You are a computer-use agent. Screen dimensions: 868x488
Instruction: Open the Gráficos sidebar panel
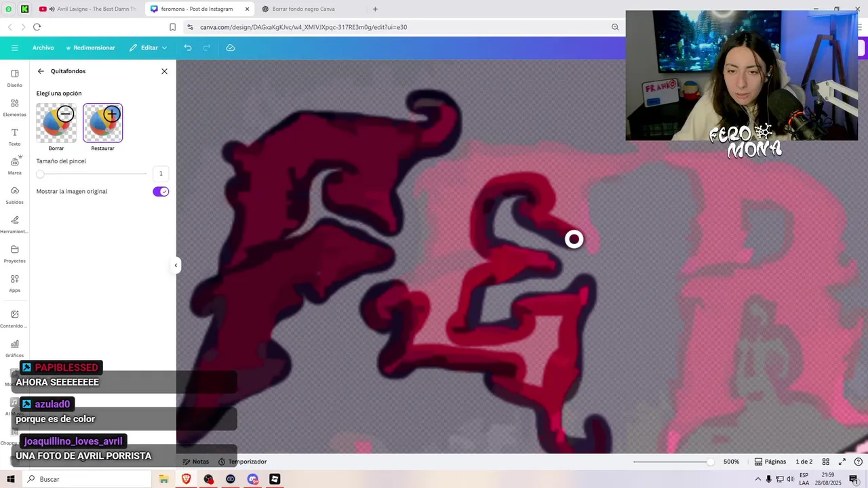pos(15,348)
